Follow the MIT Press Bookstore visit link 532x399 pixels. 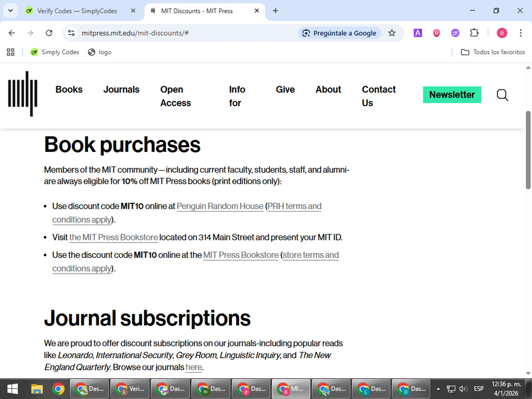click(x=113, y=237)
